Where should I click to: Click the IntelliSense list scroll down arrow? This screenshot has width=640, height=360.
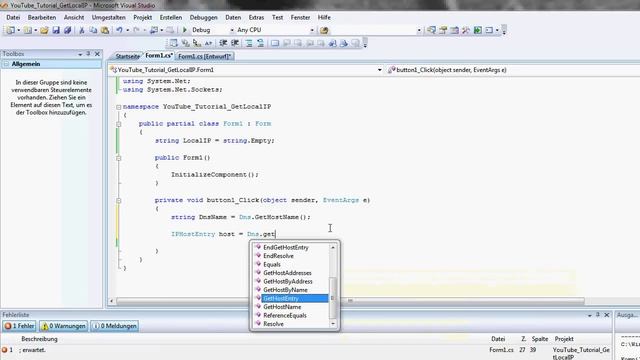(333, 324)
